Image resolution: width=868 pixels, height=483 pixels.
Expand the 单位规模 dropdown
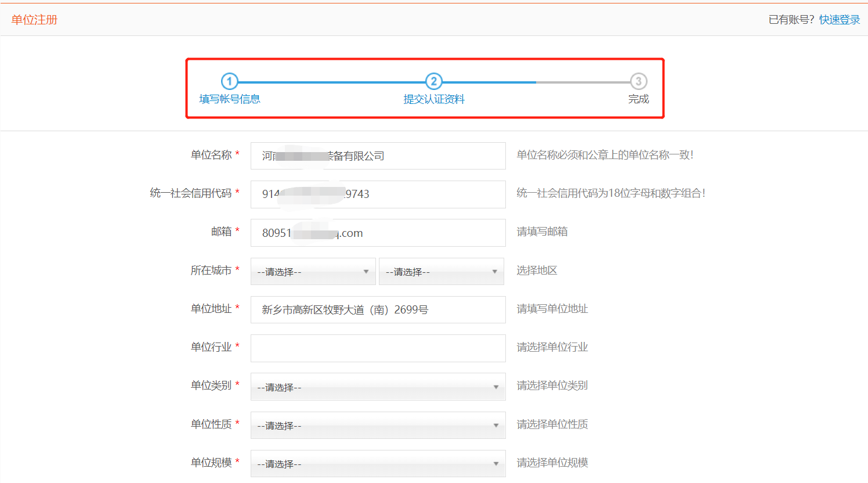tap(378, 464)
